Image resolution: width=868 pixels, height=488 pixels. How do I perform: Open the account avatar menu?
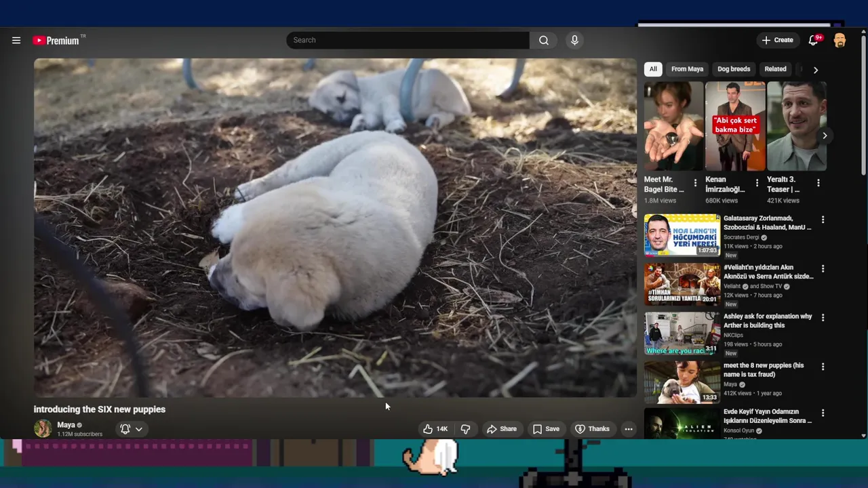tap(840, 41)
